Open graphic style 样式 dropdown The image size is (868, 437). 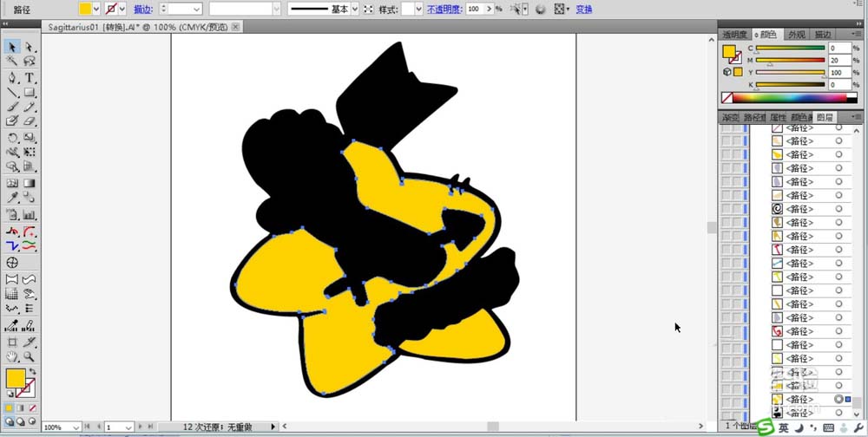pos(419,9)
